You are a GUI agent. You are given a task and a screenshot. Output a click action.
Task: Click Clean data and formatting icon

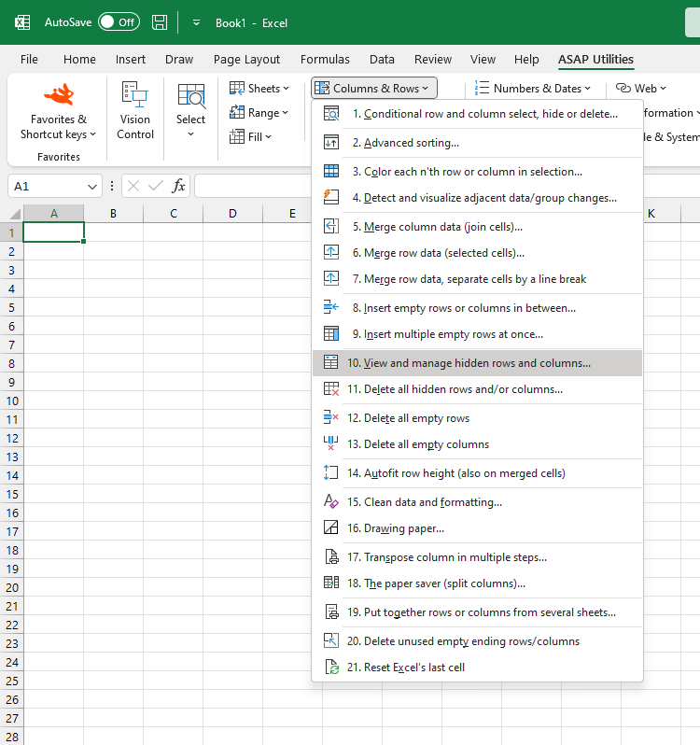(331, 501)
